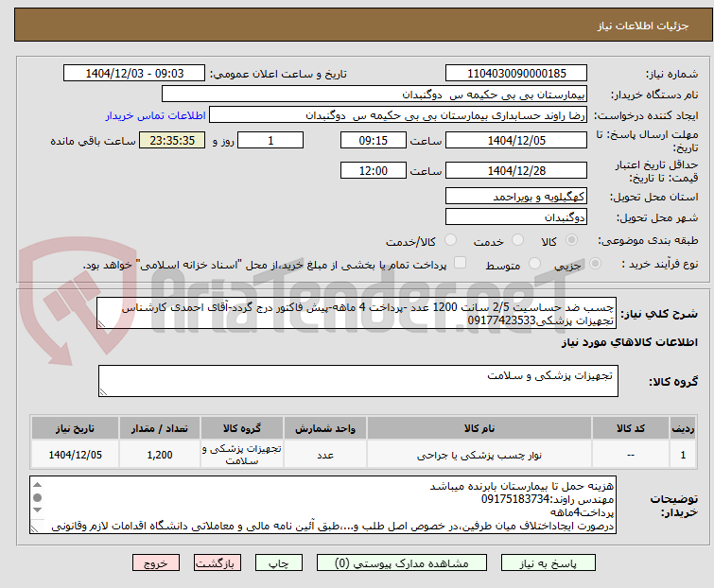
Task: Click the price validity date 1404/12/28 field
Action: [516, 171]
